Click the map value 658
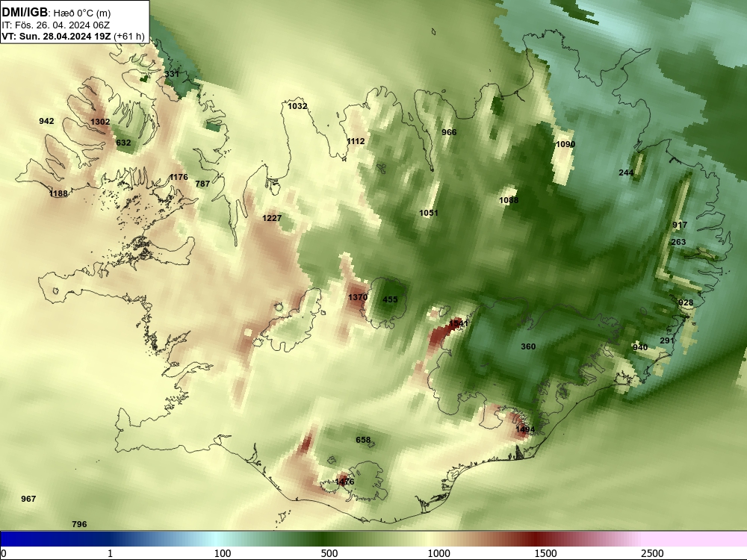Screen dimensions: 747x560 click(363, 440)
